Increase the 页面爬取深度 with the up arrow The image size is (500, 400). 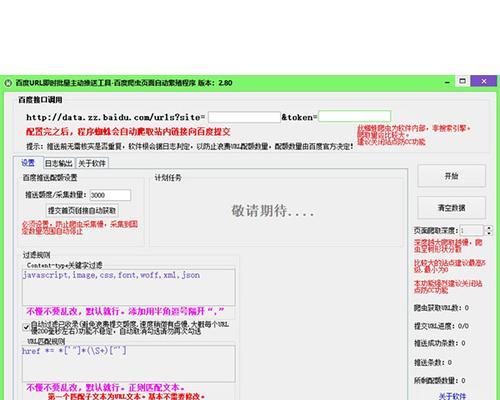click(489, 228)
